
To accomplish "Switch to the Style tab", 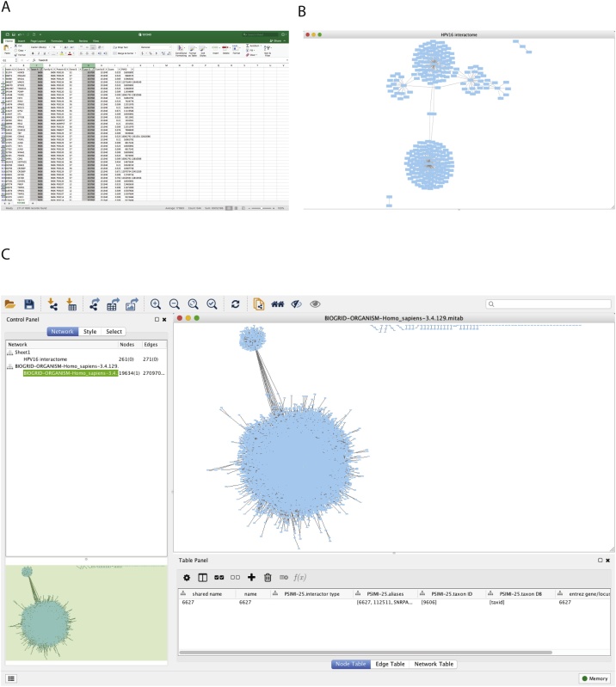I will [89, 331].
